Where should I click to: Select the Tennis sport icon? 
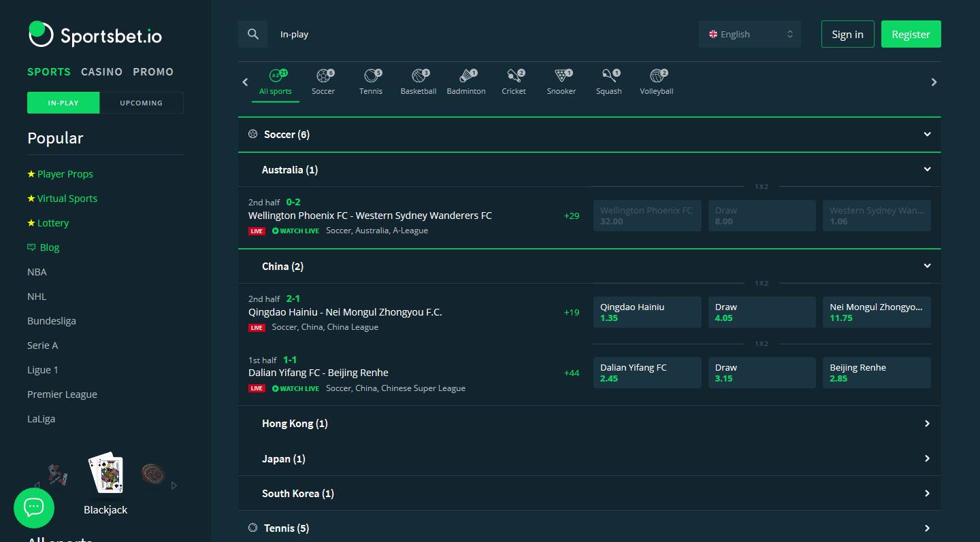click(x=371, y=82)
